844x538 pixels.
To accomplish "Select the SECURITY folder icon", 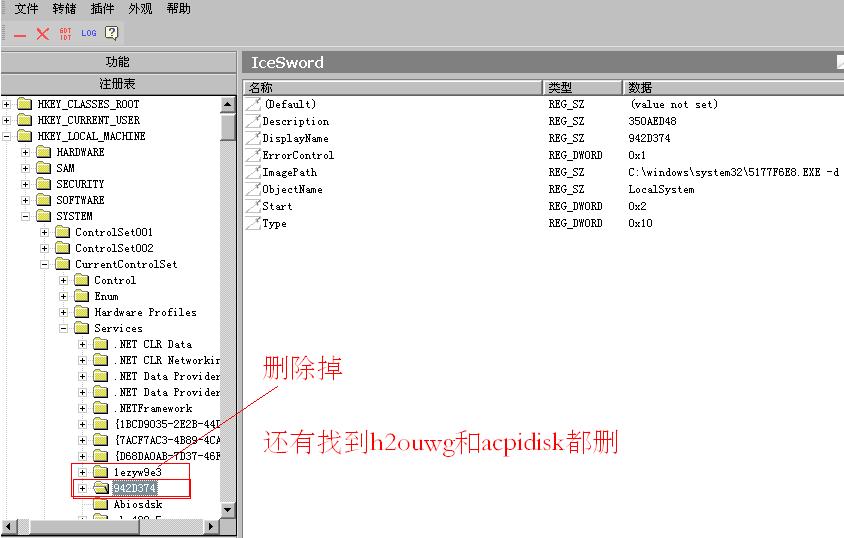I will point(43,184).
